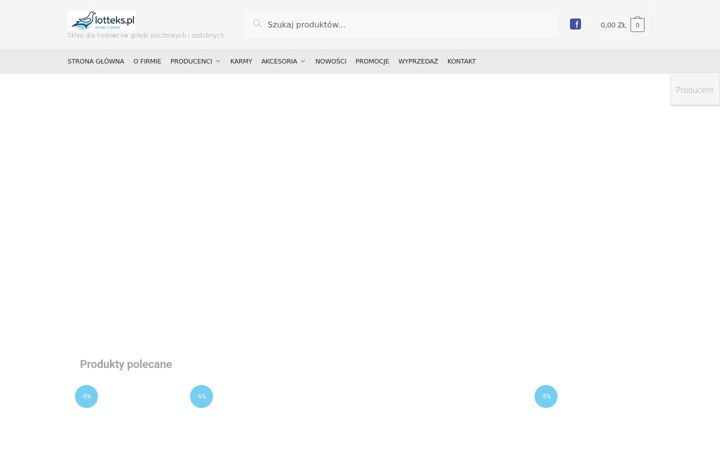Go to Strona Główna
Image resolution: width=720 pixels, height=450 pixels.
(96, 61)
